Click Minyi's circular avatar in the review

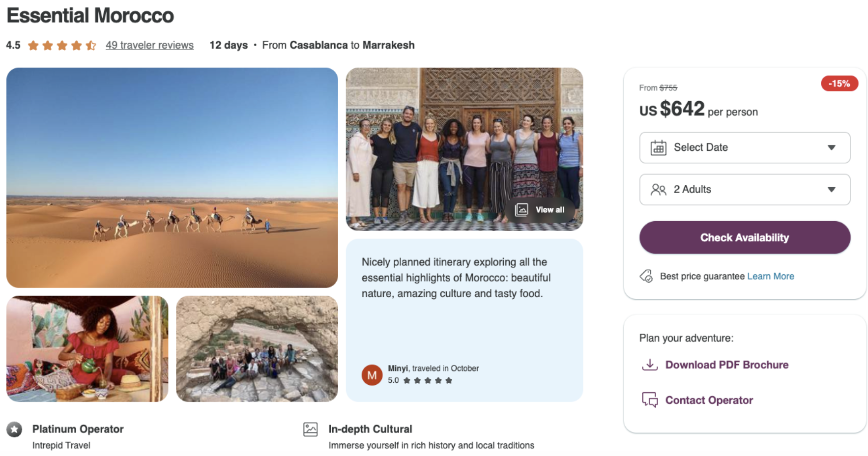(372, 374)
